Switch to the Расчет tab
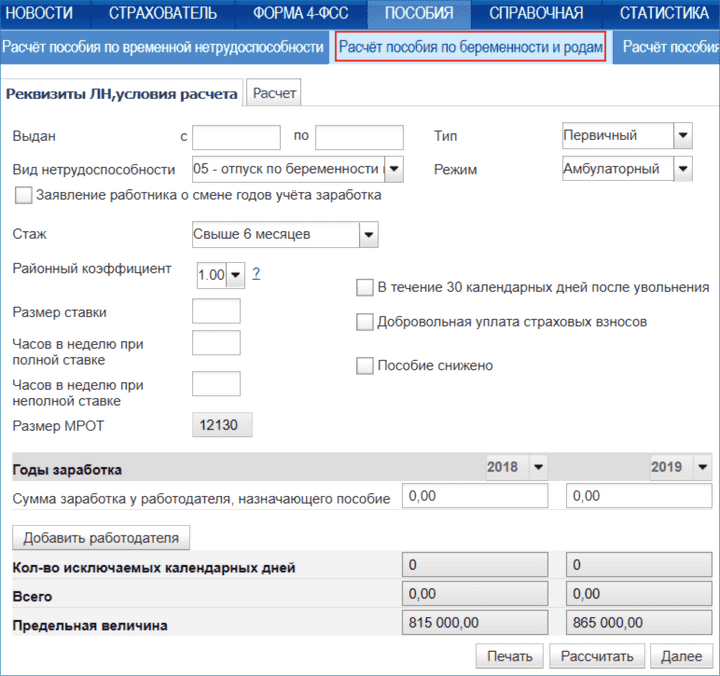Image resolution: width=720 pixels, height=676 pixels. click(274, 93)
